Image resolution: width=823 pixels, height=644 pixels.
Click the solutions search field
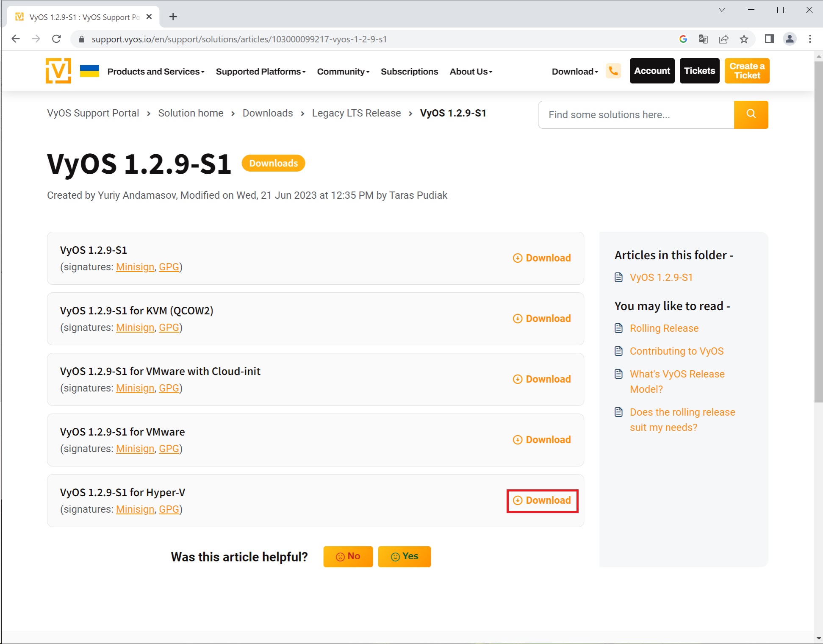point(636,114)
